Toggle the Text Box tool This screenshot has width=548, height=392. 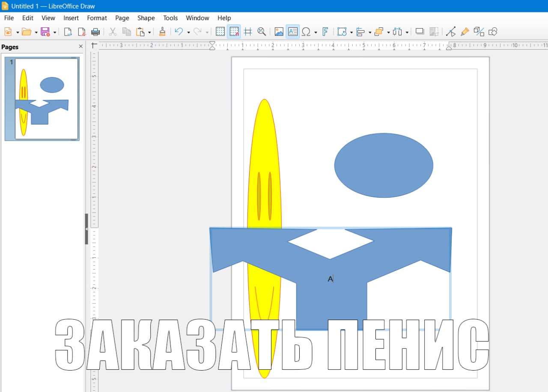pyautogui.click(x=293, y=32)
